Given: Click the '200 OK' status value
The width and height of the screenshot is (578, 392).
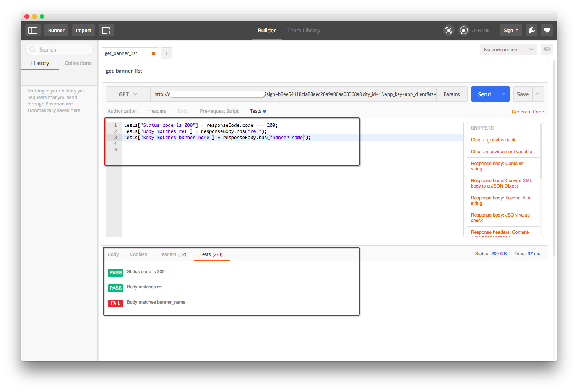Looking at the screenshot, I should (499, 254).
